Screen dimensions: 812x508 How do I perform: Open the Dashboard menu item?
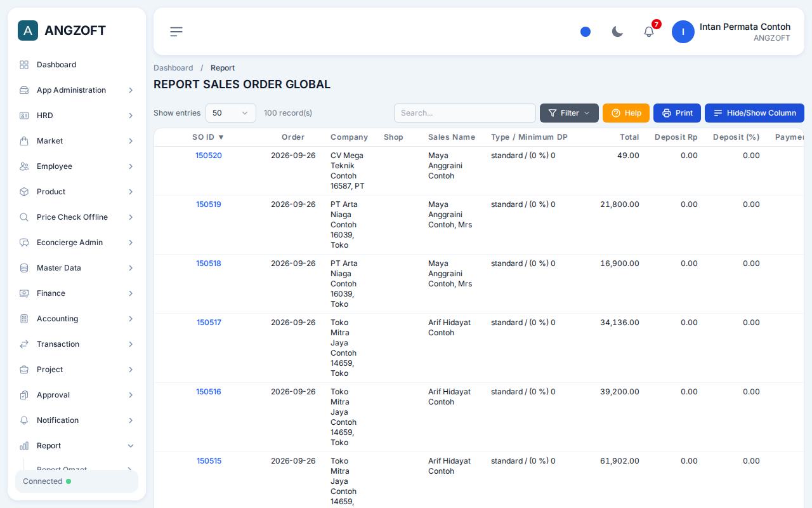77,65
